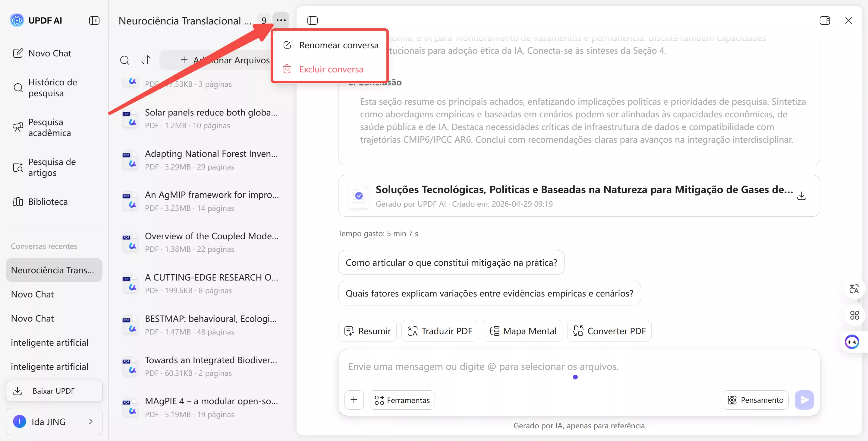Screen dimensions: 868x441
Task: Click Baixar UPDF button
Action: coord(54,391)
